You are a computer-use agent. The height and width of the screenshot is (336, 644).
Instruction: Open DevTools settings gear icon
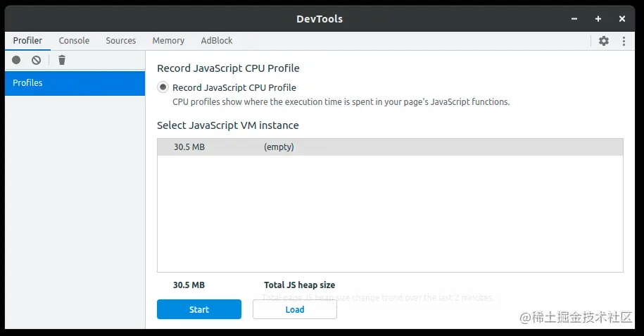pos(603,41)
